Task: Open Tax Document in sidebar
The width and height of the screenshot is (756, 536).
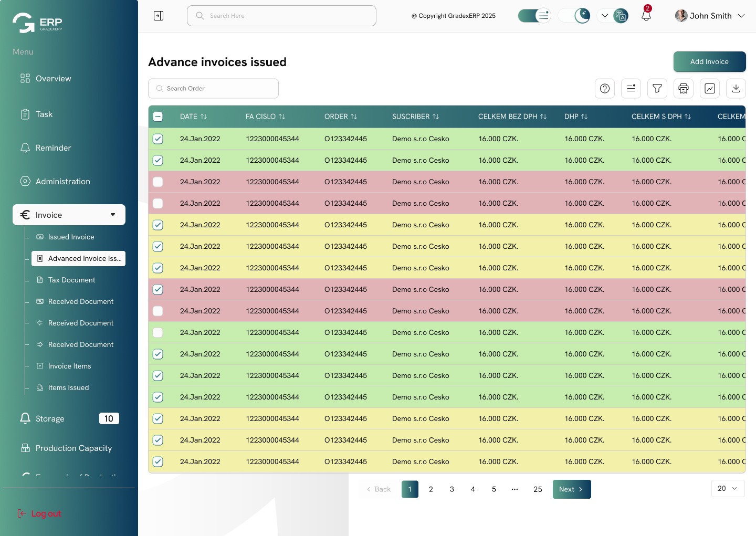Action: click(x=71, y=280)
